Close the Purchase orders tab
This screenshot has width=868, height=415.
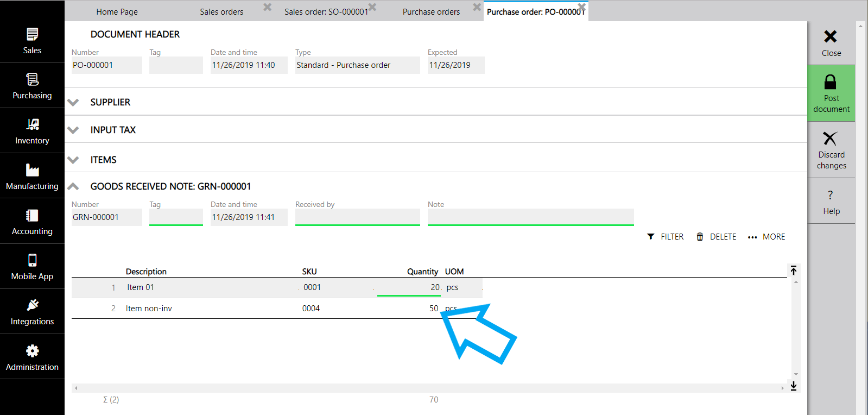[x=477, y=7]
